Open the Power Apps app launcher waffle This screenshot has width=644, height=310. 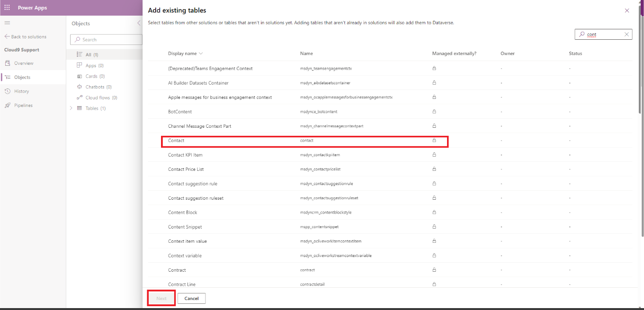(7, 8)
